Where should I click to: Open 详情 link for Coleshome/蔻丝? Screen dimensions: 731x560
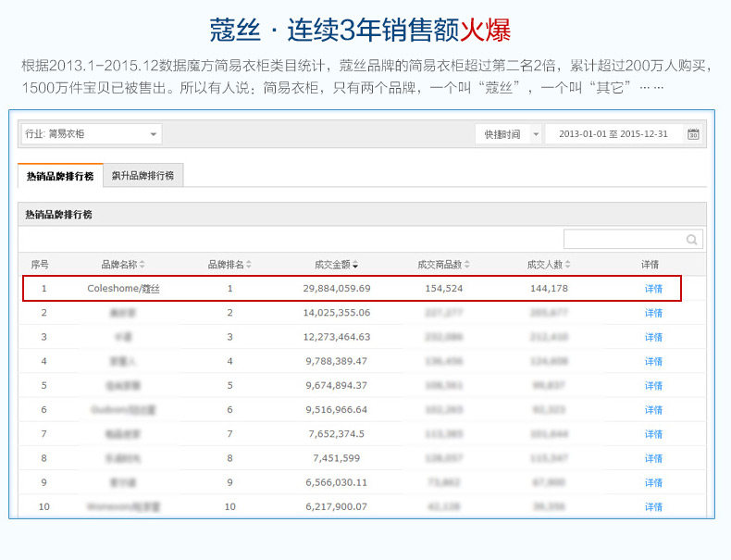click(x=653, y=289)
